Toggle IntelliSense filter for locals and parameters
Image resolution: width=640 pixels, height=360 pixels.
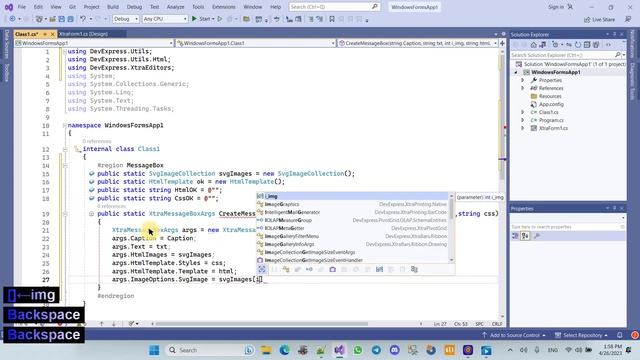click(x=380, y=269)
